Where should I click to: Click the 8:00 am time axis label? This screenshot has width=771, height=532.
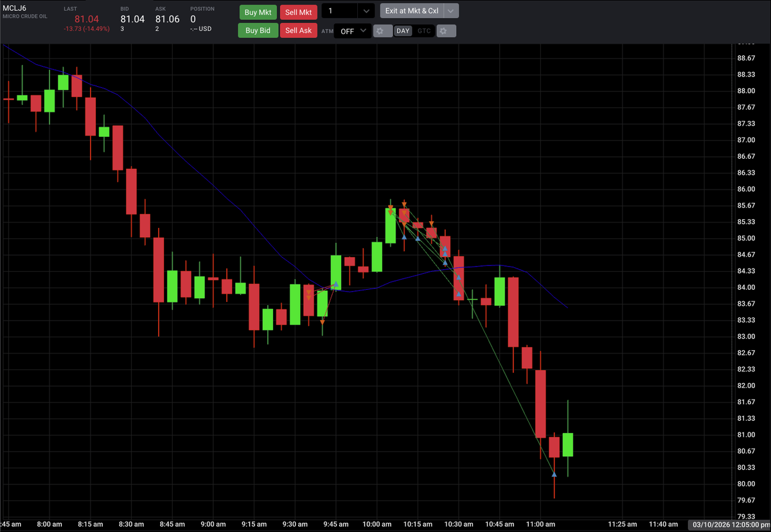49,524
